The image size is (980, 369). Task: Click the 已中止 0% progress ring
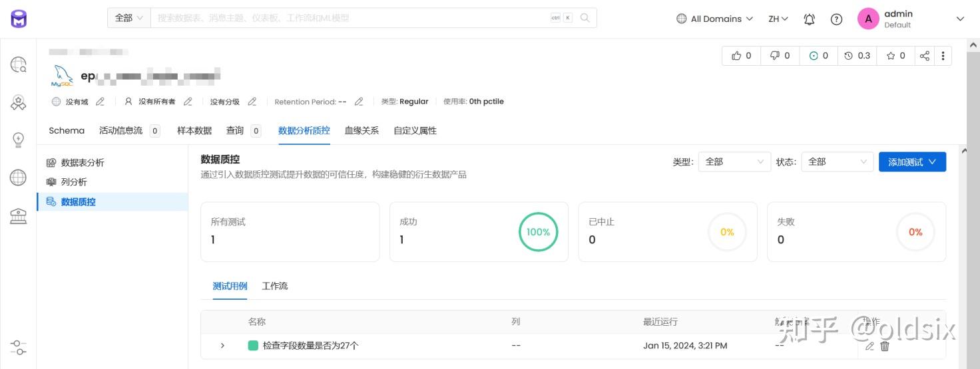[x=727, y=232]
